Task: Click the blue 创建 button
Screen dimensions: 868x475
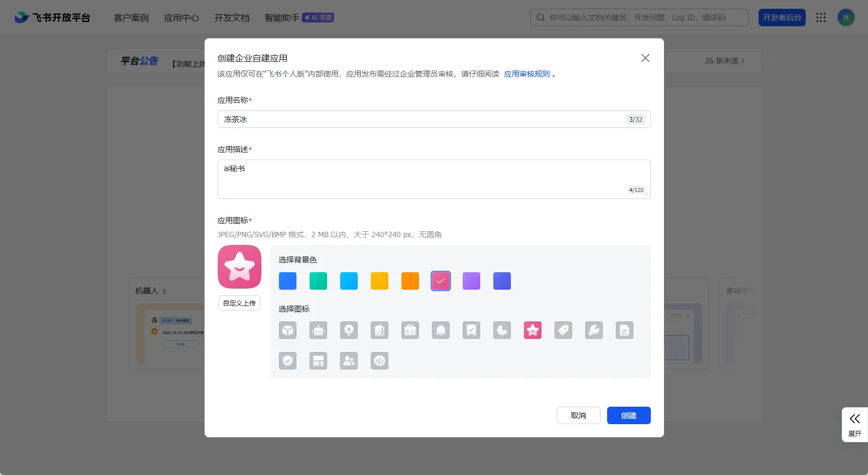Action: pos(628,415)
